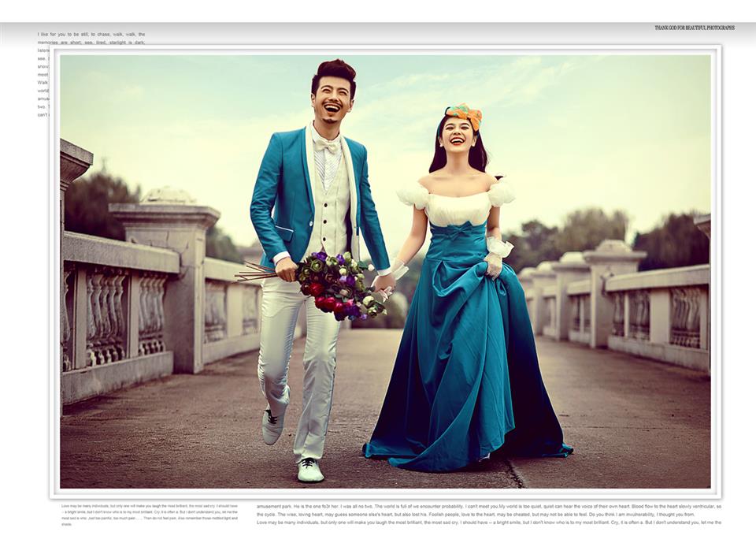Image resolution: width=756 pixels, height=543 pixels.
Task: Click the "THANK GOD FOR BEAUTIFUL PHOTOGRAPHS" header text
Action: point(694,28)
